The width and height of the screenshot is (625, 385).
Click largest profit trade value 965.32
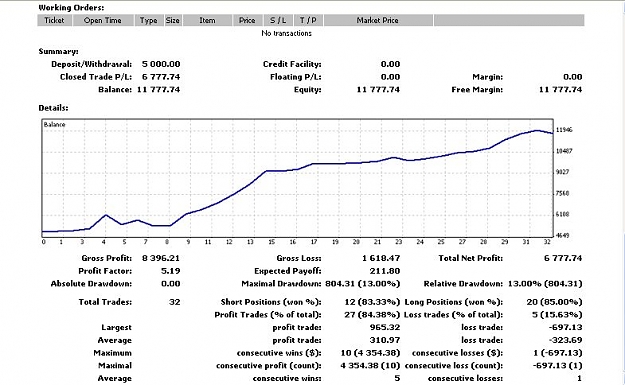point(385,328)
